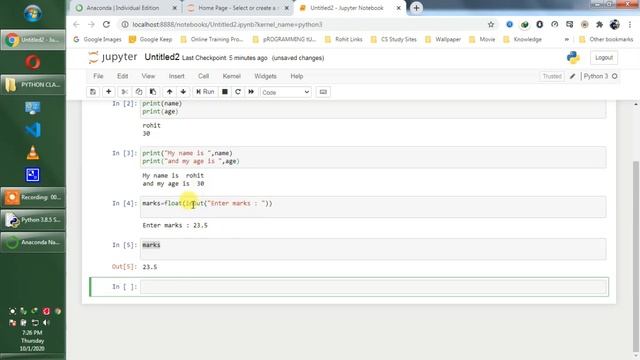Cut selected cells with scissors icon
Viewport: 640px width, 360px height.
125,92
